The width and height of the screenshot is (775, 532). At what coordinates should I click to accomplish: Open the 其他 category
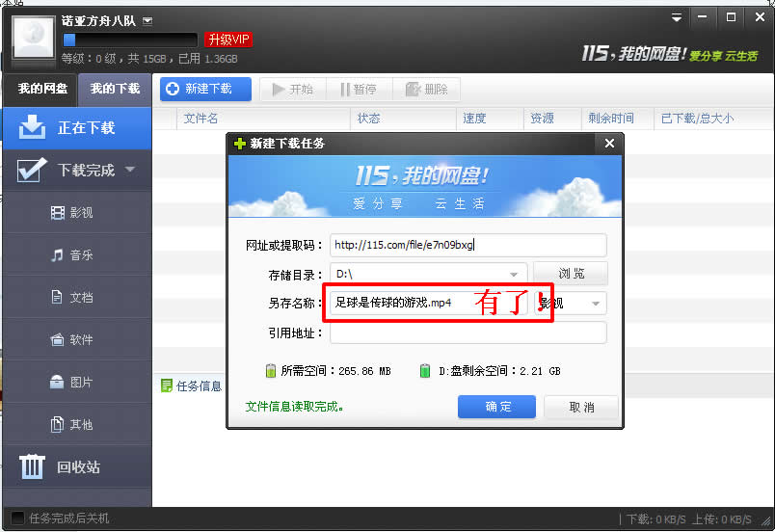(77, 425)
